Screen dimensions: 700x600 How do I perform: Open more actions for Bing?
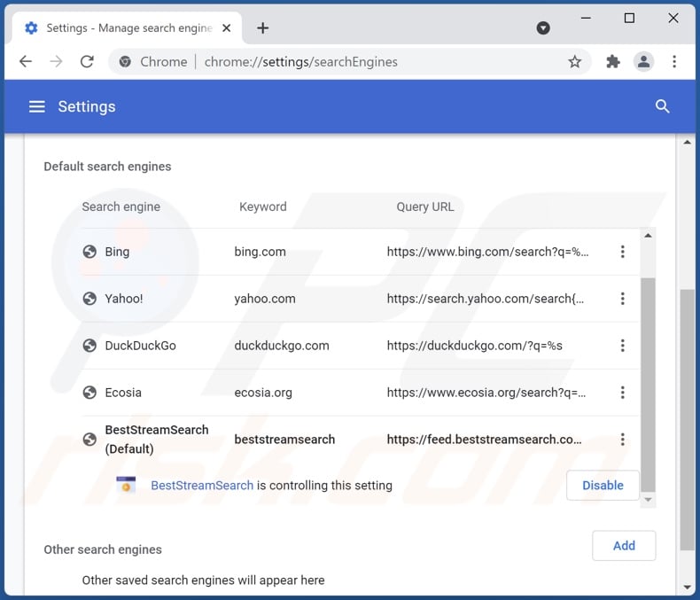622,252
